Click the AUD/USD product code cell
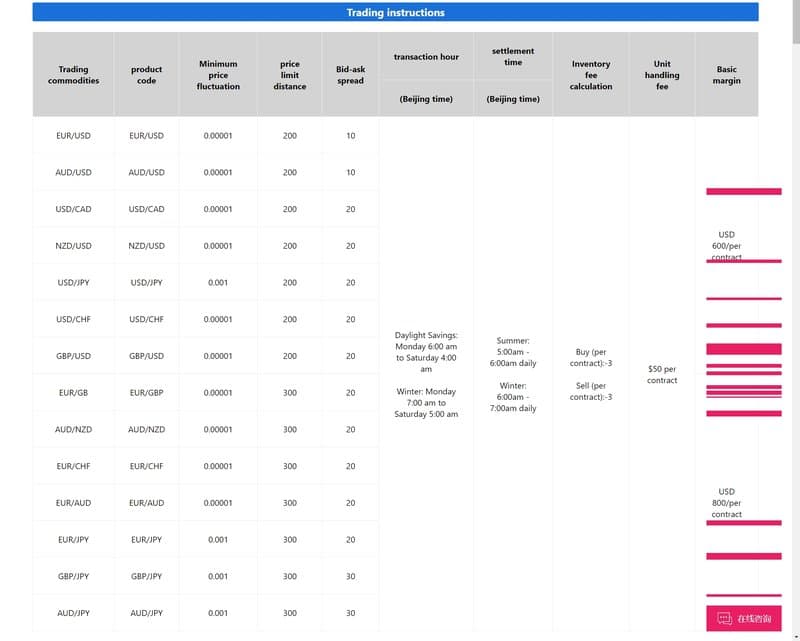 click(x=146, y=172)
